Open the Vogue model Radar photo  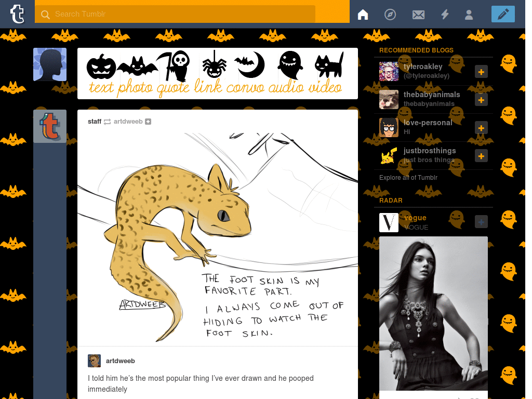[x=434, y=313]
